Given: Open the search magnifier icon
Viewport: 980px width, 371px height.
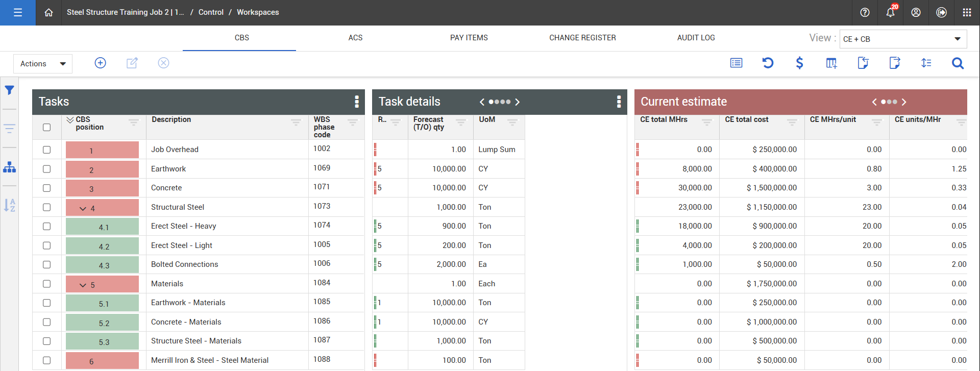Looking at the screenshot, I should [x=958, y=63].
